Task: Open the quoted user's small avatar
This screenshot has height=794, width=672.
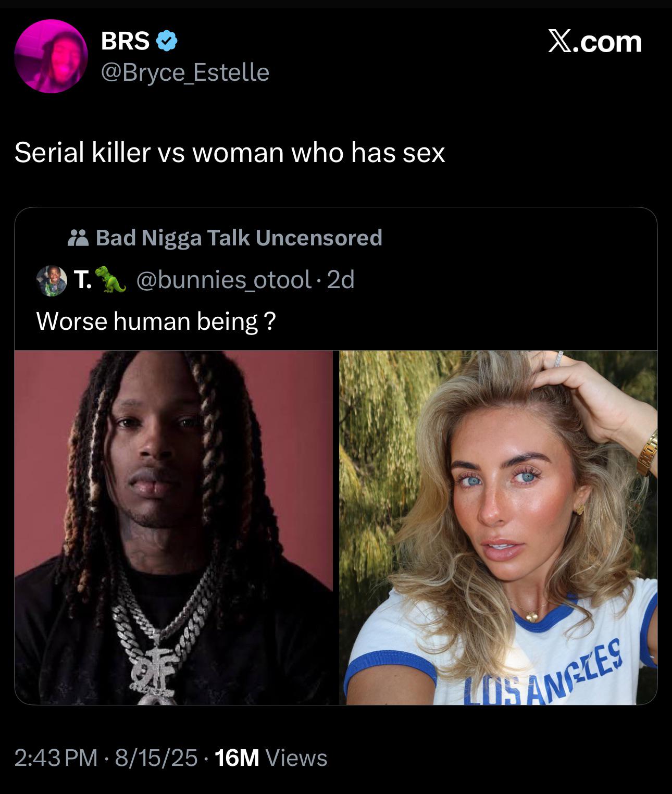Action: coord(52,281)
